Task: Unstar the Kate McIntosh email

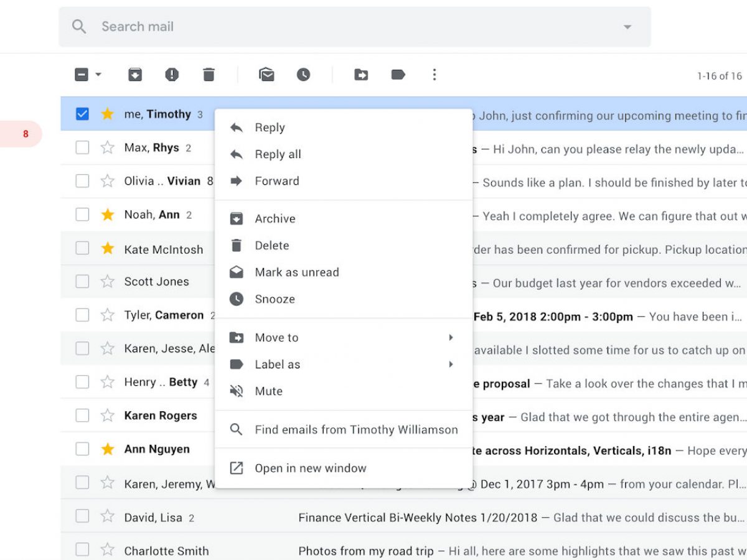Action: click(108, 249)
